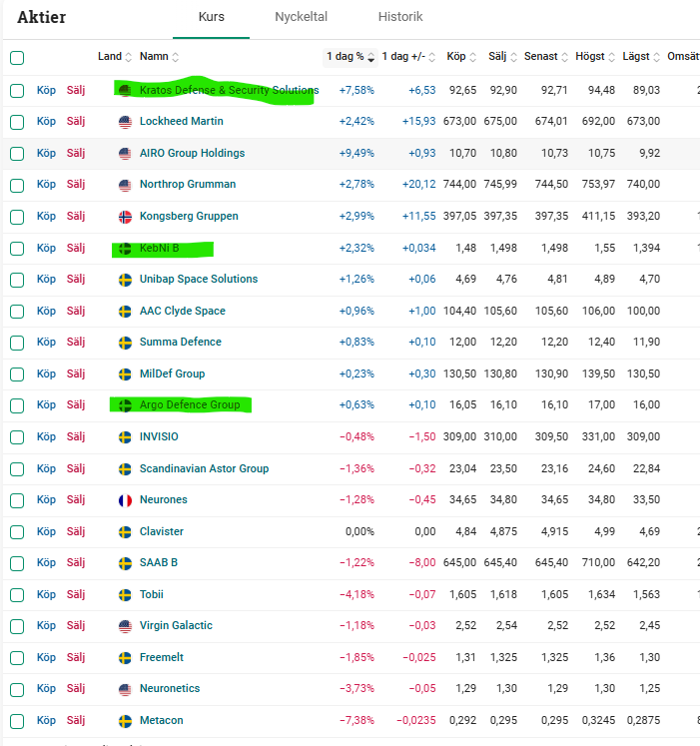Open the Nyckeltal tab
Screen dimensions: 700x746
pos(302,17)
